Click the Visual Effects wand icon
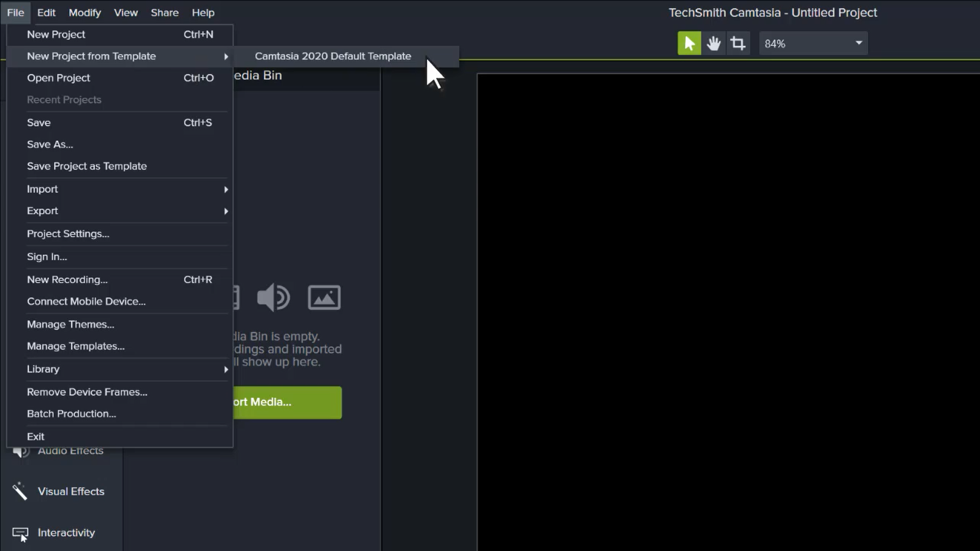The width and height of the screenshot is (980, 551). click(20, 491)
